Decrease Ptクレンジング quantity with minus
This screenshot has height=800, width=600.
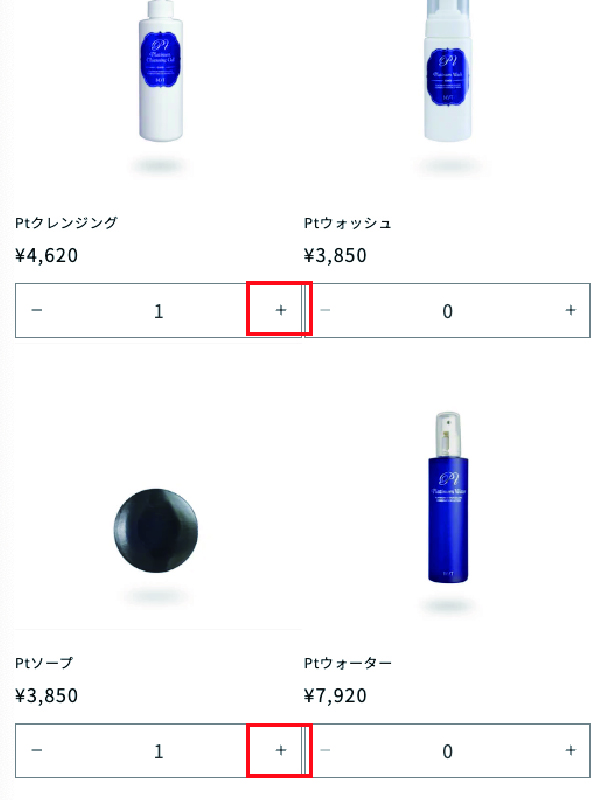point(37,310)
